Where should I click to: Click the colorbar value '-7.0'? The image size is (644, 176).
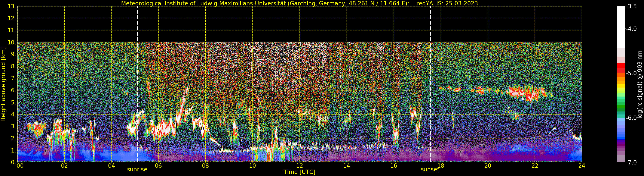click(x=631, y=162)
